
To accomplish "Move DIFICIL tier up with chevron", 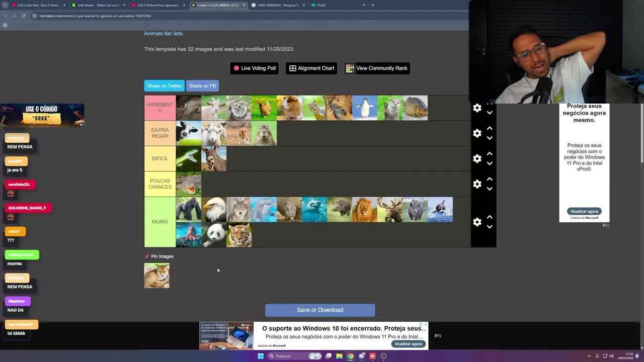I will (490, 153).
